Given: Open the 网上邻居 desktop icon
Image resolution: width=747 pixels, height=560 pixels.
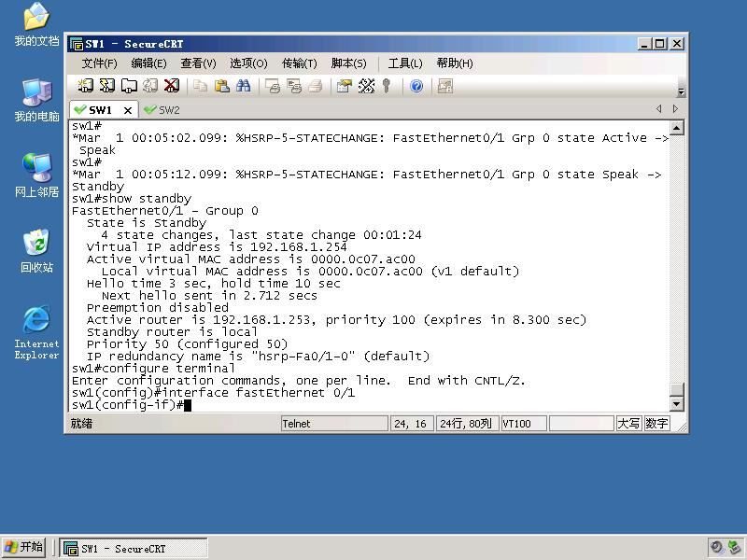Looking at the screenshot, I should [x=36, y=175].
